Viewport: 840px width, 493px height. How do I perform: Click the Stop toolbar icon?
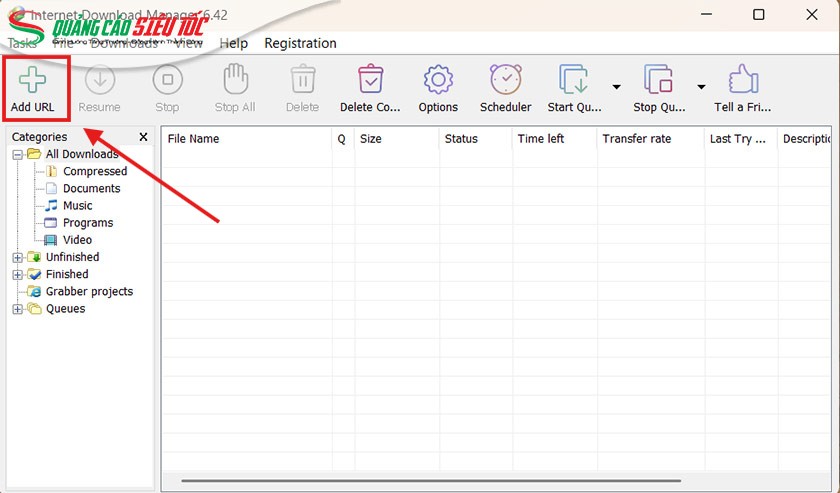pos(168,80)
